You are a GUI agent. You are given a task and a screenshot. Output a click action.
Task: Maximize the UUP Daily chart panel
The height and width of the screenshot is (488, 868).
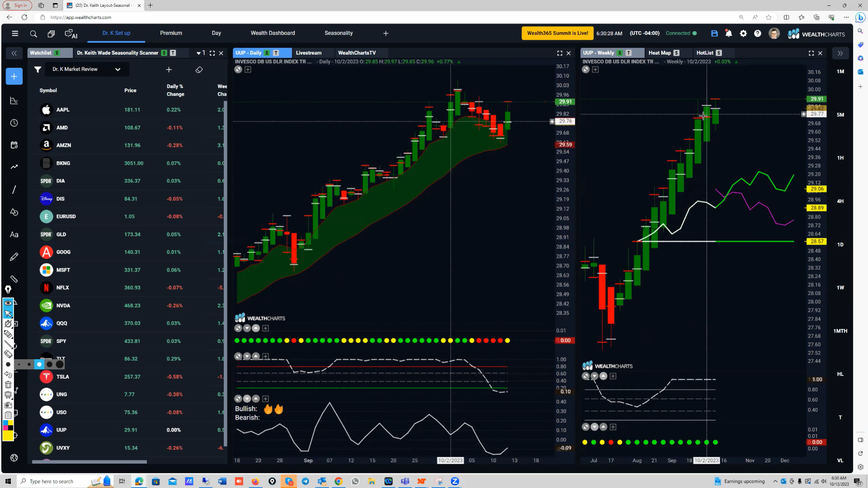[x=560, y=53]
